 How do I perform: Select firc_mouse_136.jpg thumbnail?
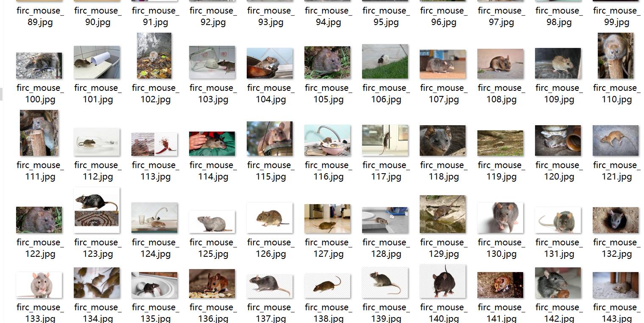coord(212,284)
